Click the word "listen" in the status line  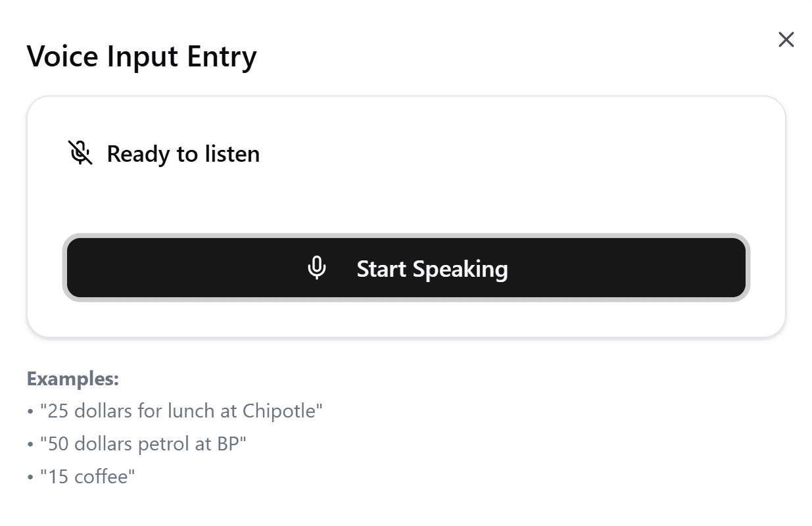pyautogui.click(x=232, y=154)
